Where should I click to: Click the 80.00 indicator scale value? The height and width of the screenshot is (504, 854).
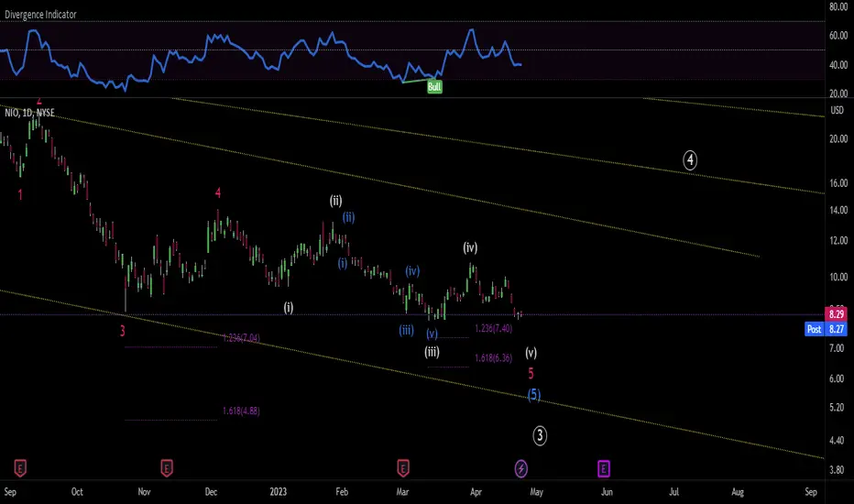click(838, 7)
